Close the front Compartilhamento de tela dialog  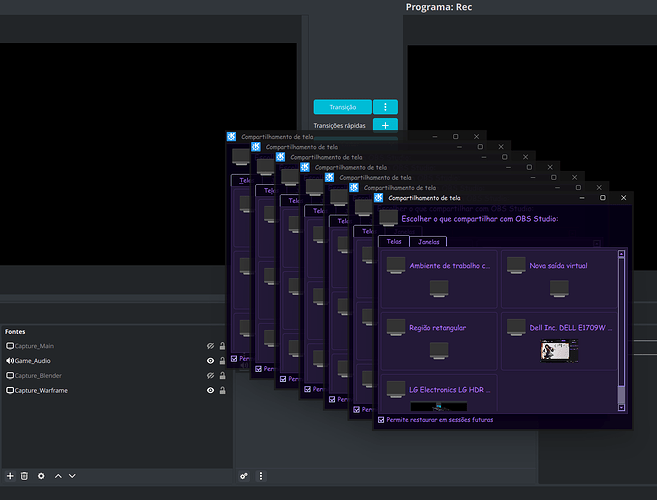tap(623, 198)
